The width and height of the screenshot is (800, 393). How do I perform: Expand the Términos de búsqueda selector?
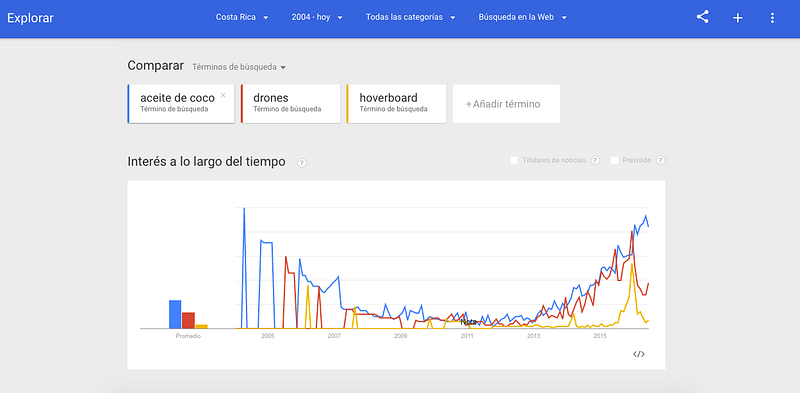(x=239, y=67)
